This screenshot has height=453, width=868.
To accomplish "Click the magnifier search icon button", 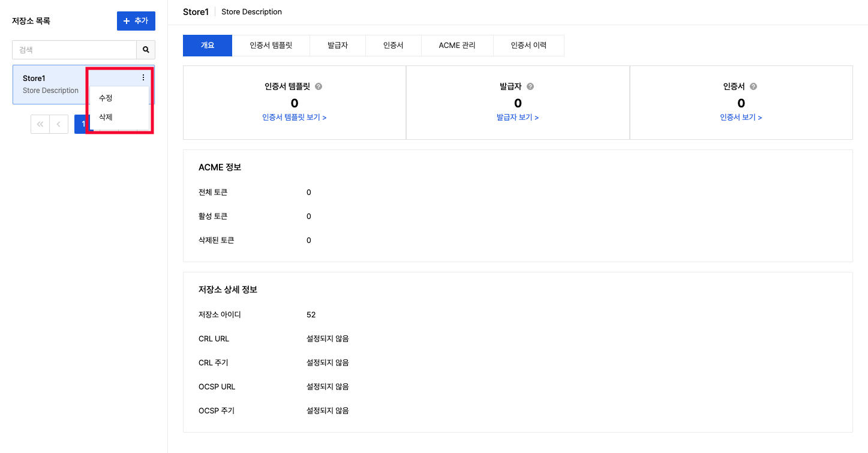I will pyautogui.click(x=146, y=50).
